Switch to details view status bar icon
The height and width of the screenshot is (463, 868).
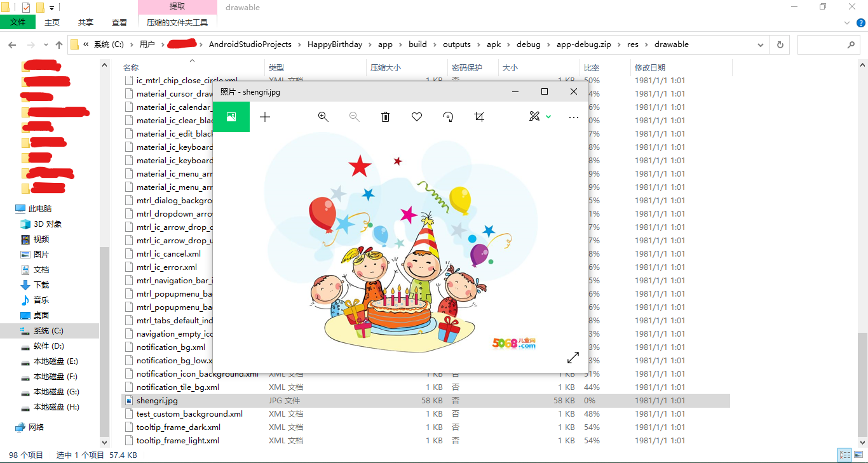[844, 455]
